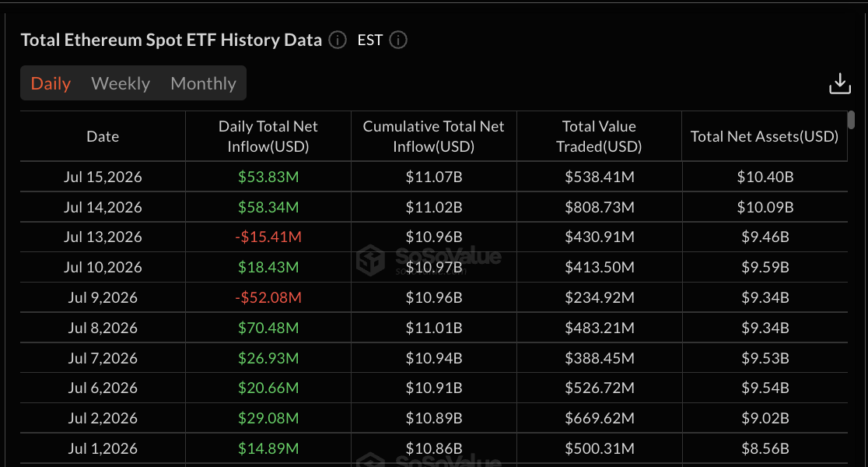Click the $413.50M value traded cell
This screenshot has width=868, height=467.
[x=600, y=267]
